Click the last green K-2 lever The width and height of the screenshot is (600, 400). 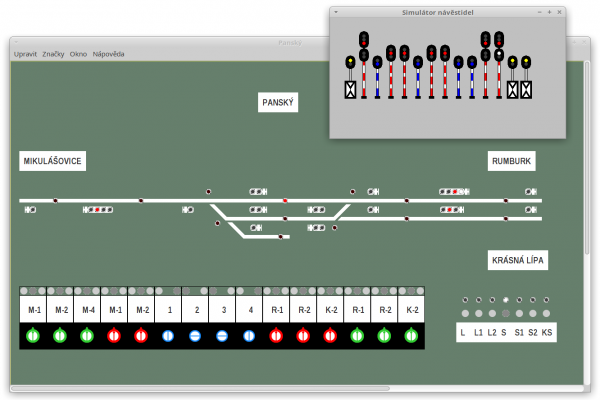pos(411,336)
